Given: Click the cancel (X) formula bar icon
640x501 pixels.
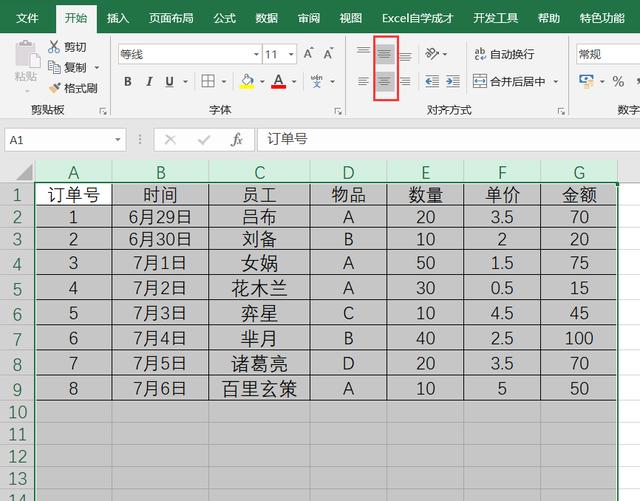Looking at the screenshot, I should pyautogui.click(x=170, y=140).
